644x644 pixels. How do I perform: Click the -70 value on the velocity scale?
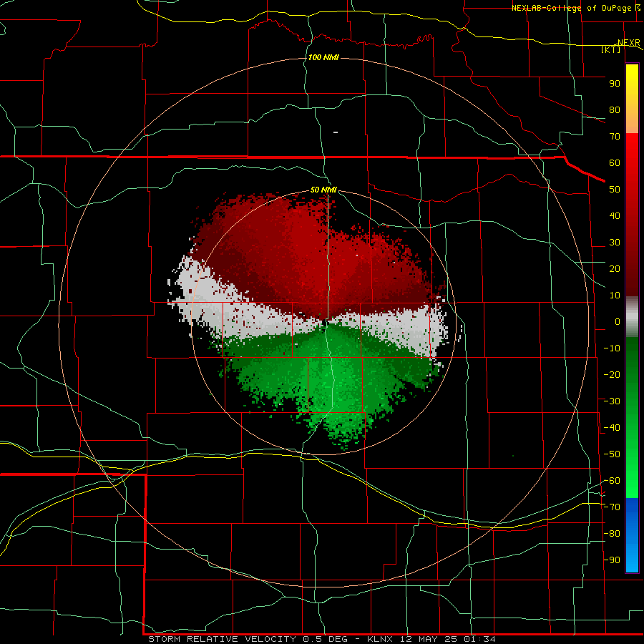click(x=612, y=507)
